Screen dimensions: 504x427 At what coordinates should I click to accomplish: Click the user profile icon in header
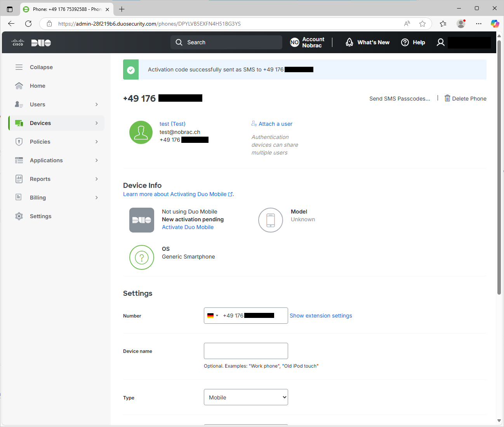[441, 42]
